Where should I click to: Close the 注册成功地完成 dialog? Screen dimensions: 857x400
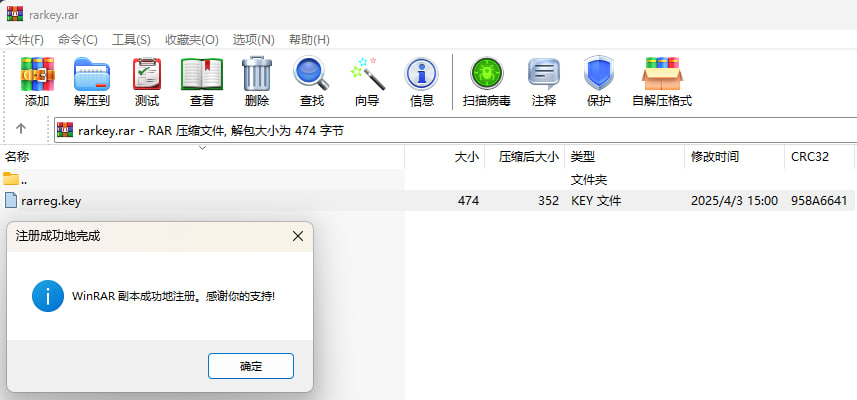tap(297, 237)
